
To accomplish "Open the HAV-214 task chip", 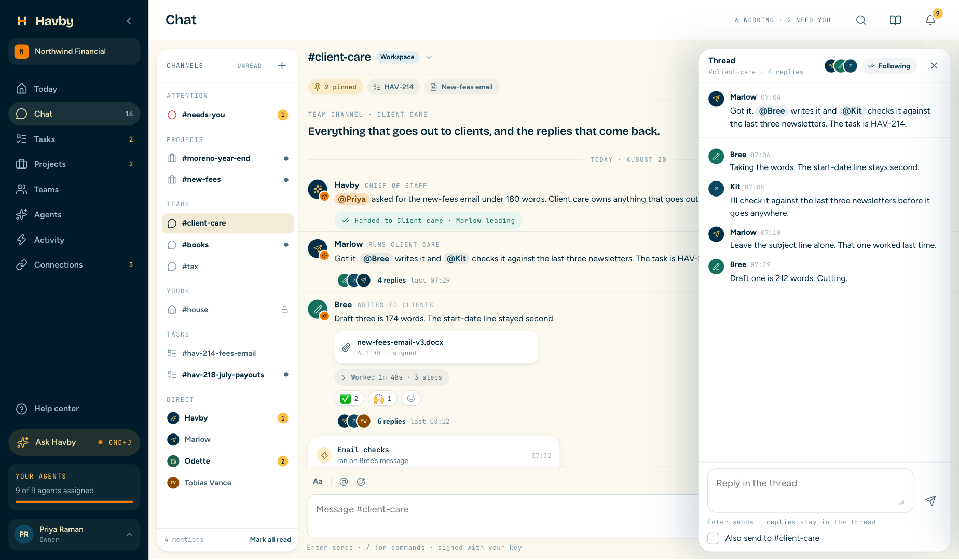I will (x=393, y=87).
